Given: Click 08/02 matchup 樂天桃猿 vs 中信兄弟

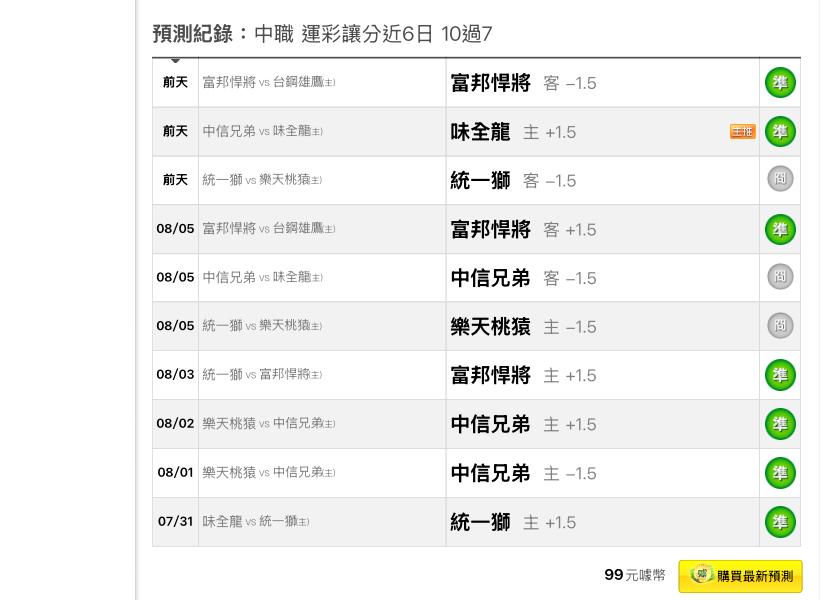Looking at the screenshot, I should [x=269, y=424].
